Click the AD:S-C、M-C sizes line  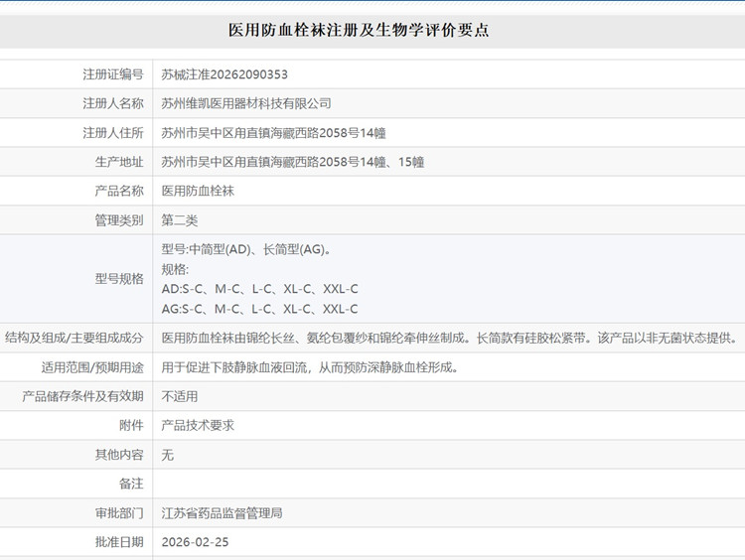[260, 289]
